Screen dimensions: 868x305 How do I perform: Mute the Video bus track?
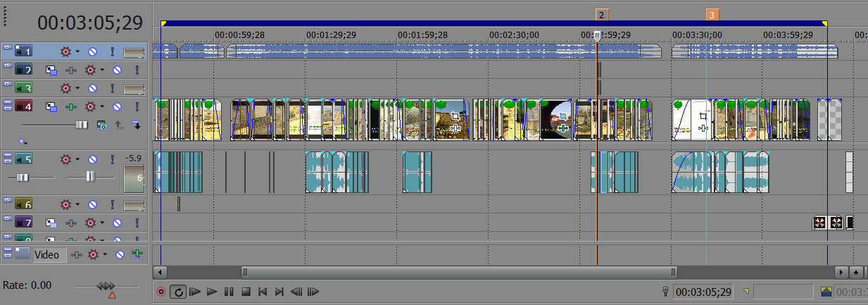[x=120, y=254]
